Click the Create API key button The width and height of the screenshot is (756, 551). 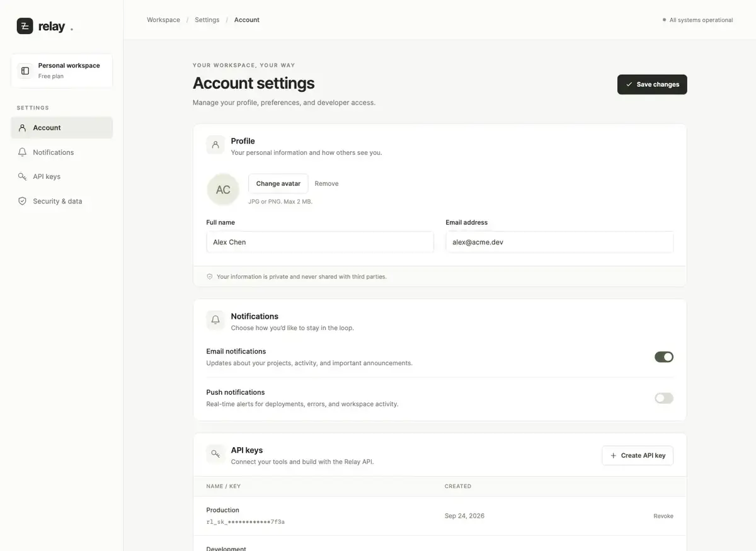click(x=638, y=455)
